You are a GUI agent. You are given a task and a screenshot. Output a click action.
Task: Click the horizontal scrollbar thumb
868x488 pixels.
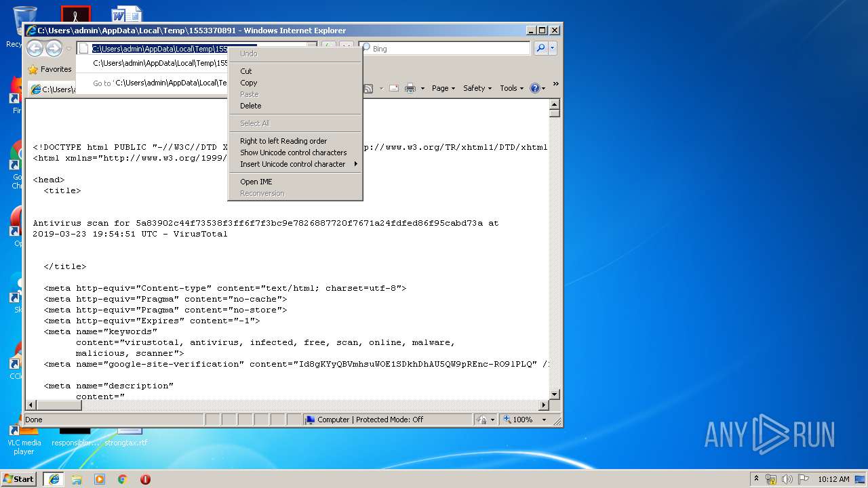(x=59, y=405)
